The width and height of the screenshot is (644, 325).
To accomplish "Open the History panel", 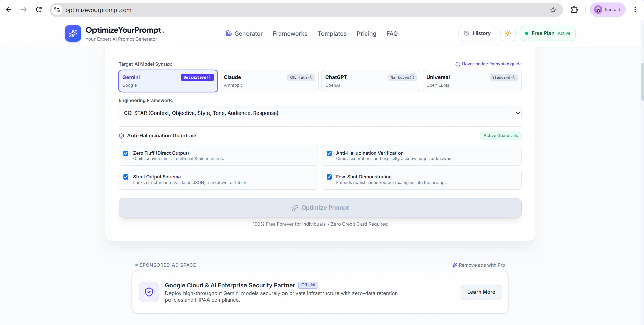I will [x=477, y=33].
